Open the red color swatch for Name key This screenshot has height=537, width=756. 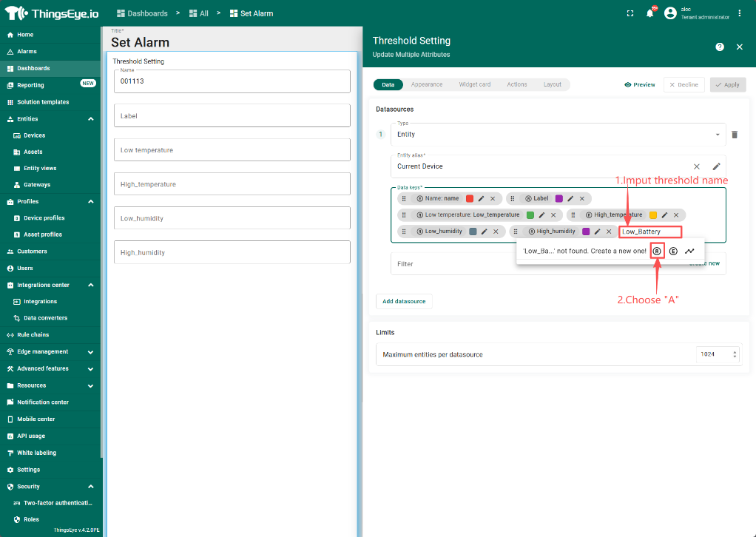coord(470,198)
